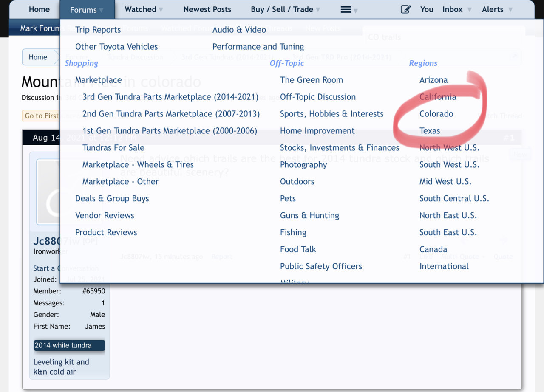The image size is (544, 392).
Task: Select Trip Reports from Forums menu
Action: coord(98,30)
